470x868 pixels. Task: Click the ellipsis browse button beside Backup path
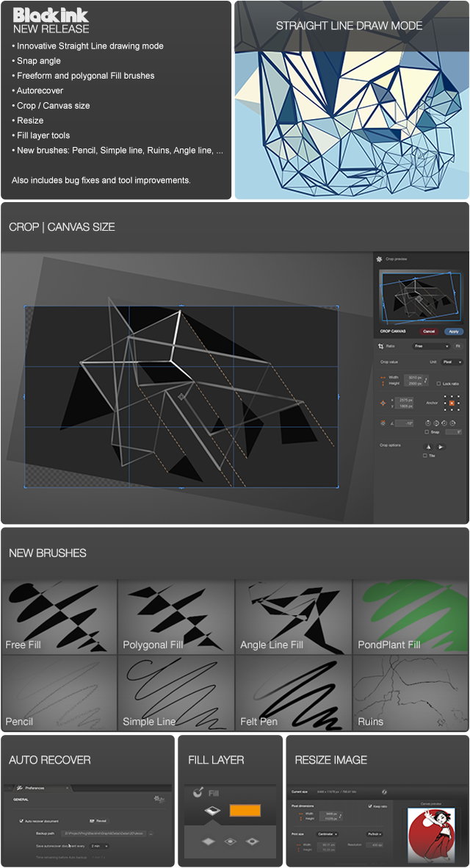151,833
